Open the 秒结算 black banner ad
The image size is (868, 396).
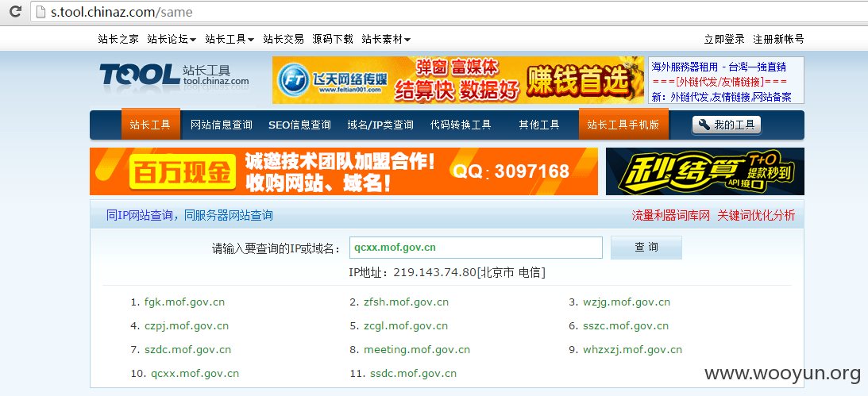click(705, 171)
